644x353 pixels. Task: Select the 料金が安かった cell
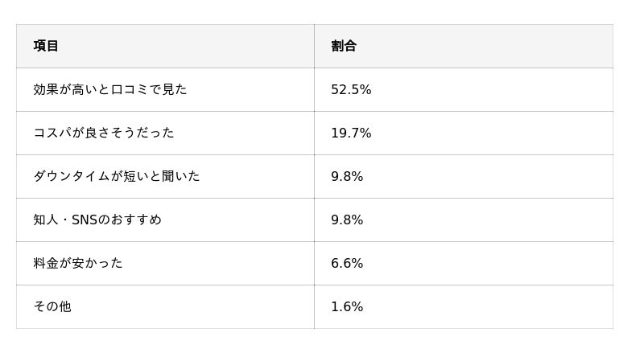click(77, 263)
